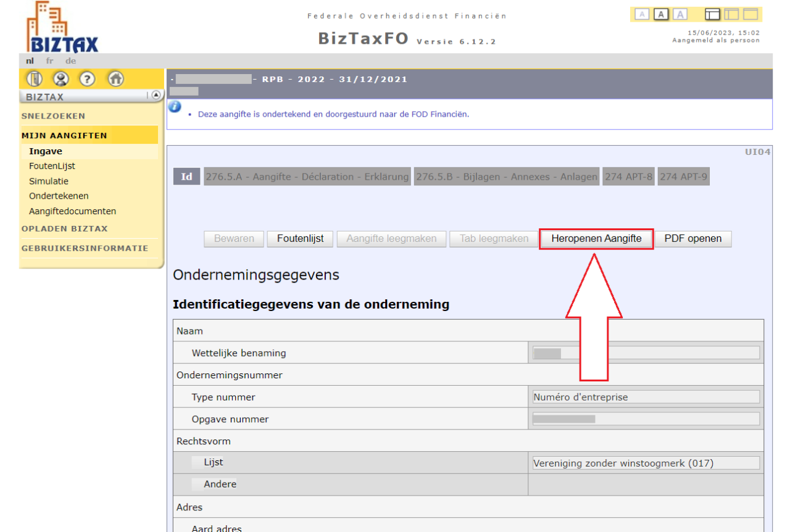Click Aangifte leegmaken button
The height and width of the screenshot is (532, 790).
[391, 239]
